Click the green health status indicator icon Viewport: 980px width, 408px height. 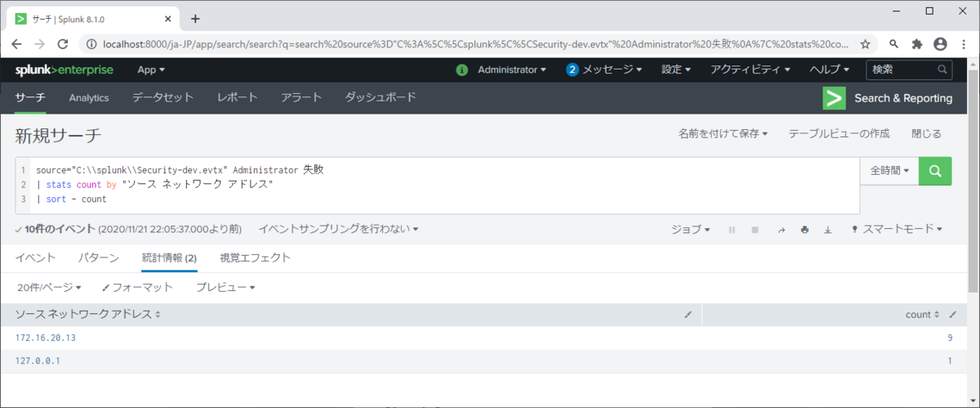pyautogui.click(x=461, y=70)
